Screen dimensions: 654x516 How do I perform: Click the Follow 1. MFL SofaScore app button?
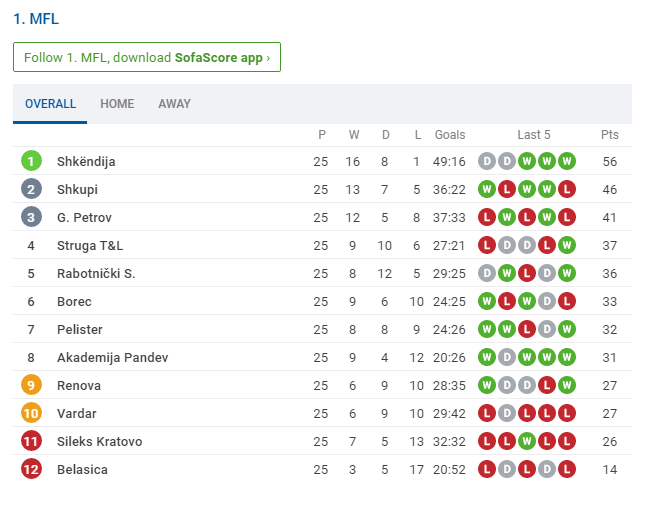point(147,57)
